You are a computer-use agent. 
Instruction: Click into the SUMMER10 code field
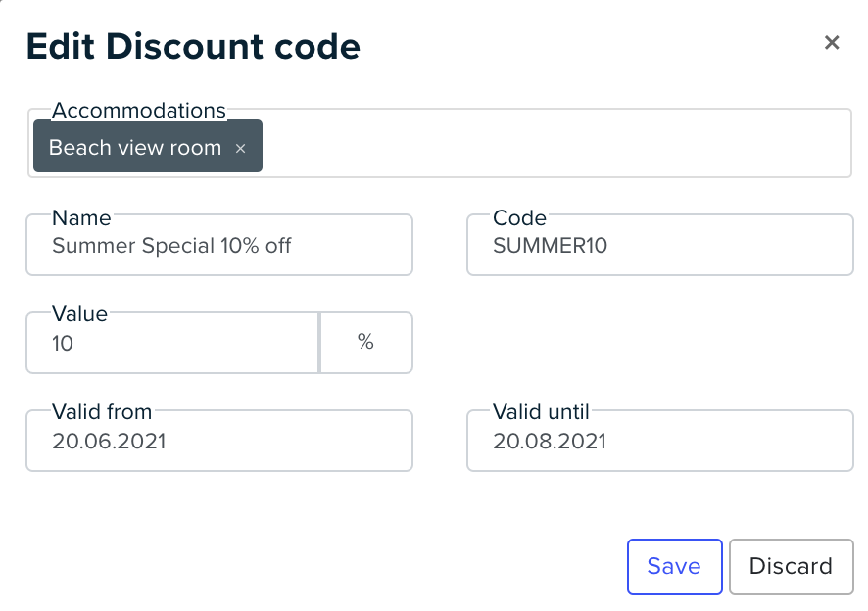click(660, 245)
